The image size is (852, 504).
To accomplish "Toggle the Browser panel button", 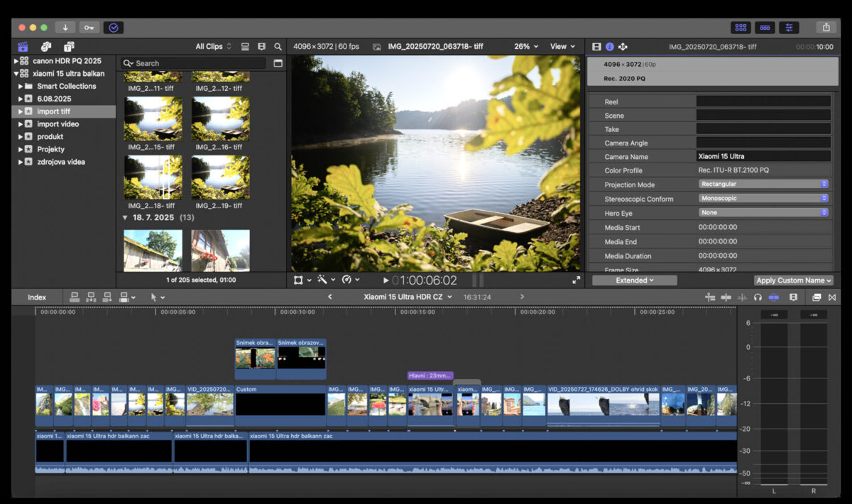I will pyautogui.click(x=741, y=28).
